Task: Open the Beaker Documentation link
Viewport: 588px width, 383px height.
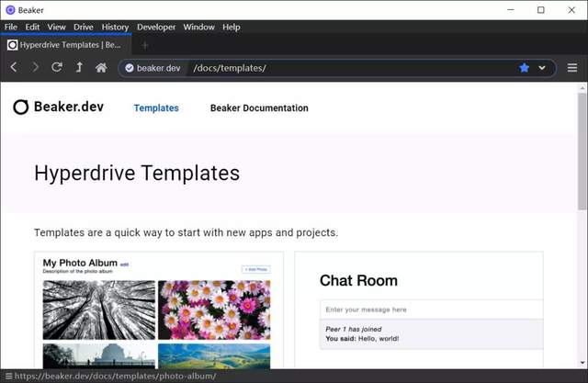Action: point(259,108)
